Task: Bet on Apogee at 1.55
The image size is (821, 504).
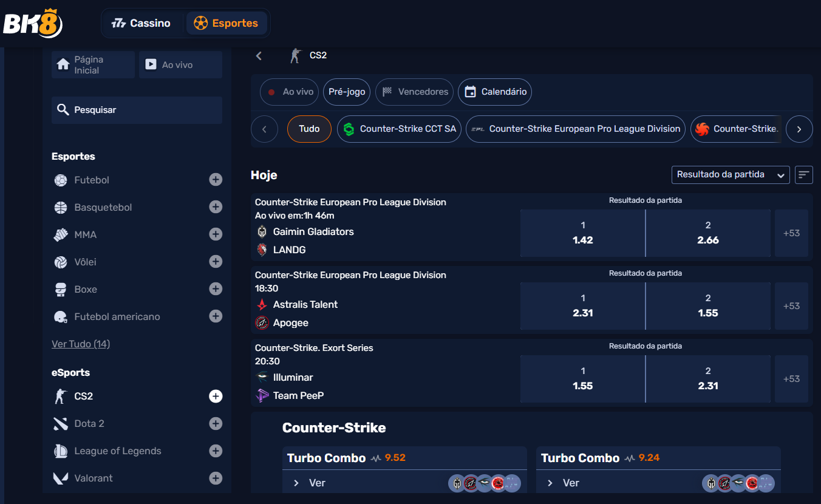Action: click(708, 306)
